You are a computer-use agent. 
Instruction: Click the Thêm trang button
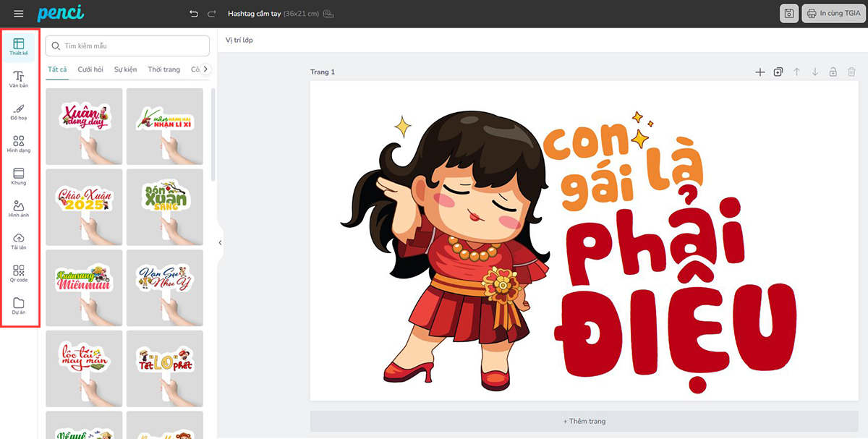tap(584, 421)
